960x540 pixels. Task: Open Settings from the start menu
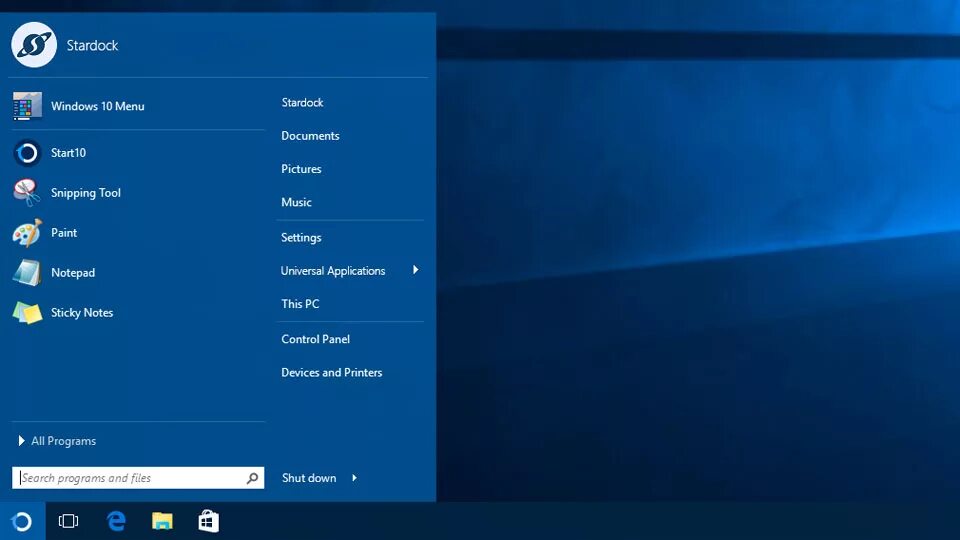(x=301, y=238)
